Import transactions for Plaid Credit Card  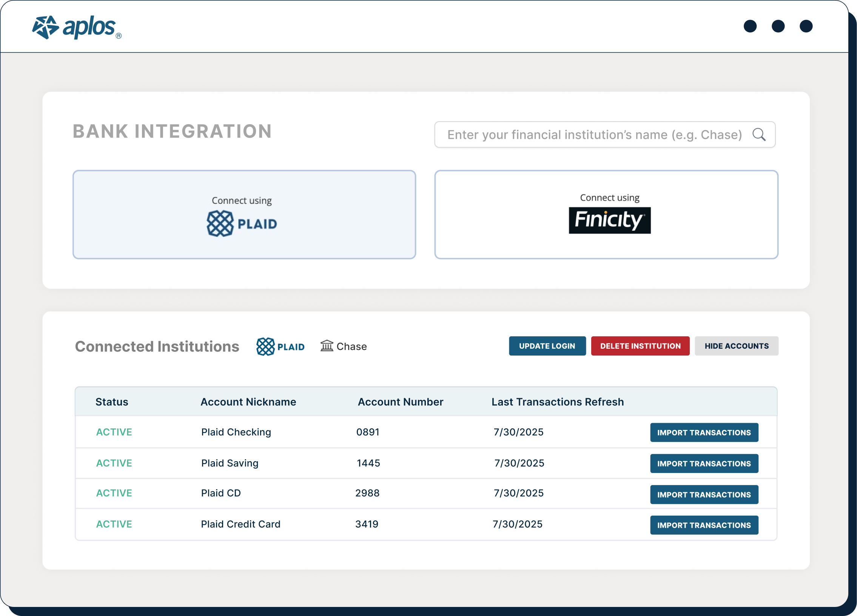click(704, 525)
